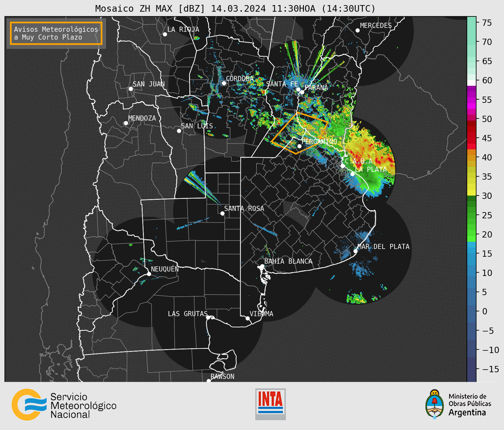504x430 pixels.
Task: Click the SAN LUIS city marker dot
Action: [x=179, y=131]
